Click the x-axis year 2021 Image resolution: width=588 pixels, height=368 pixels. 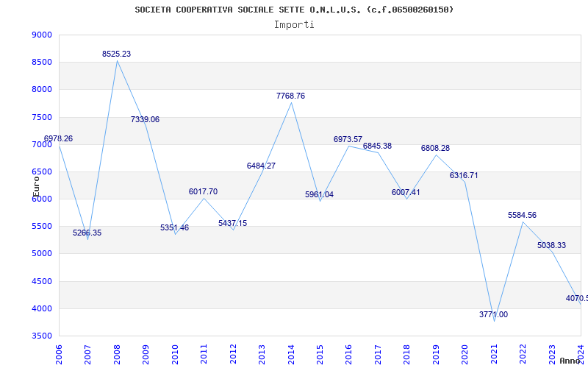(x=494, y=354)
